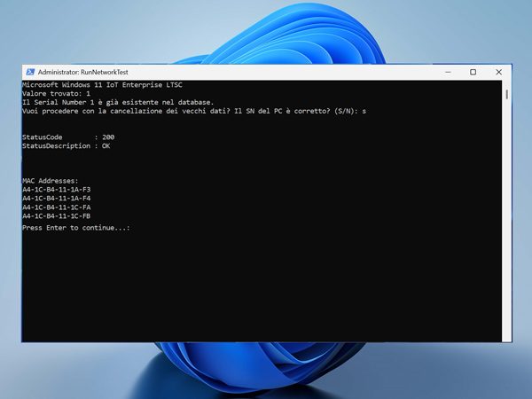Click MAC address A4-1C-B4-11-1A-F4
This screenshot has width=532, height=399.
(57, 198)
